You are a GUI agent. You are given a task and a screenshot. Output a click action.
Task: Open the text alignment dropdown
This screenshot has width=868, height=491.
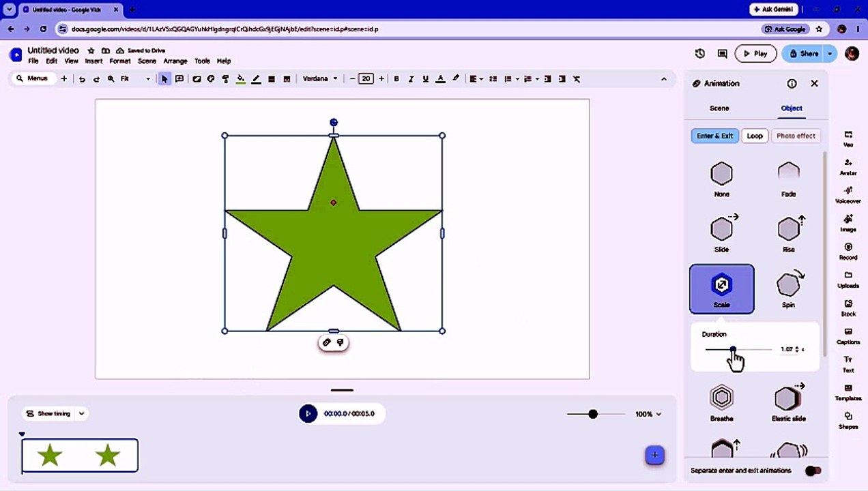click(476, 79)
